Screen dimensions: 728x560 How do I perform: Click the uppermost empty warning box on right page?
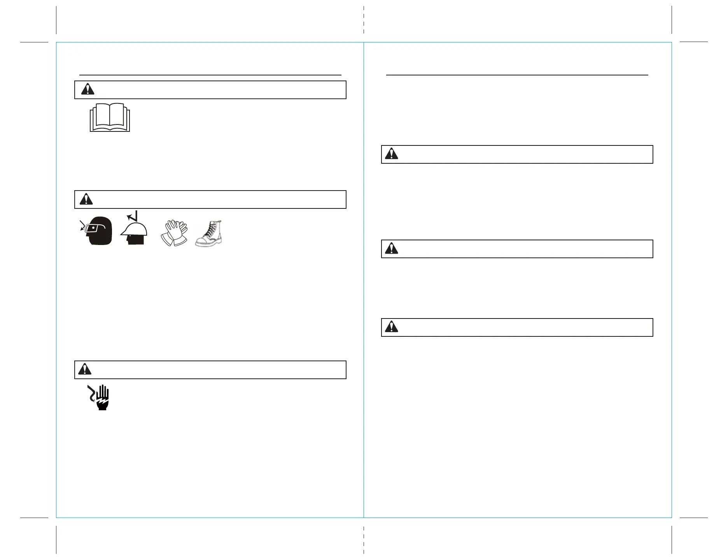point(517,154)
